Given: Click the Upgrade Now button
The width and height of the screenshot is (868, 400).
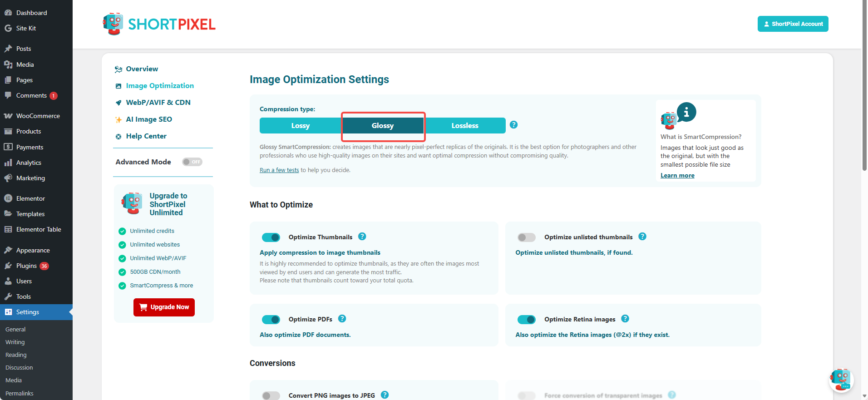Looking at the screenshot, I should point(164,307).
